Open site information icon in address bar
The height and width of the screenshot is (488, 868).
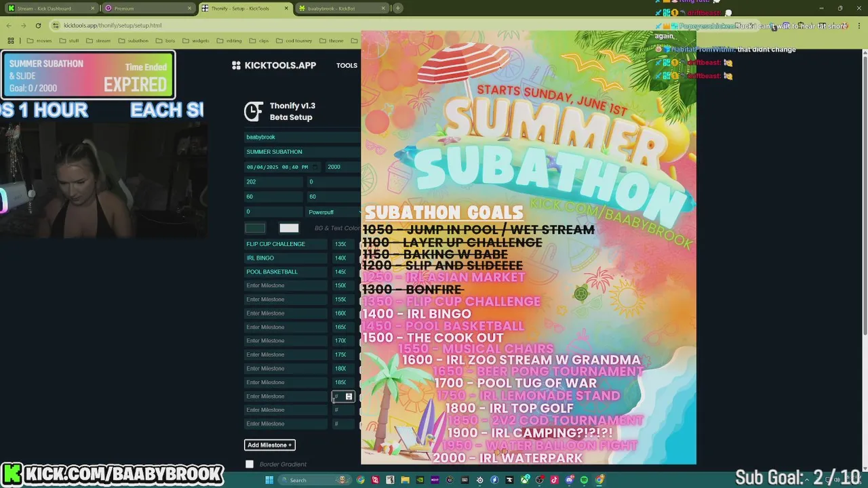click(56, 25)
